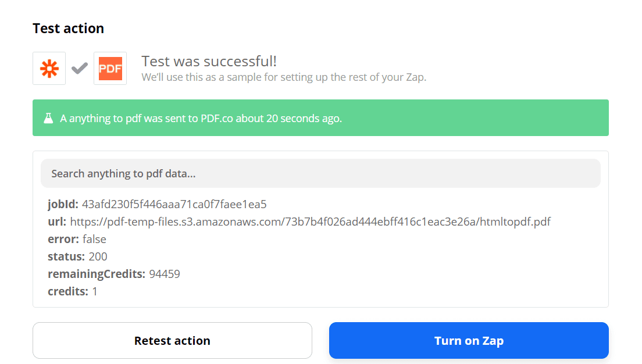
Task: Click the flask icon in the green banner
Action: (49, 117)
